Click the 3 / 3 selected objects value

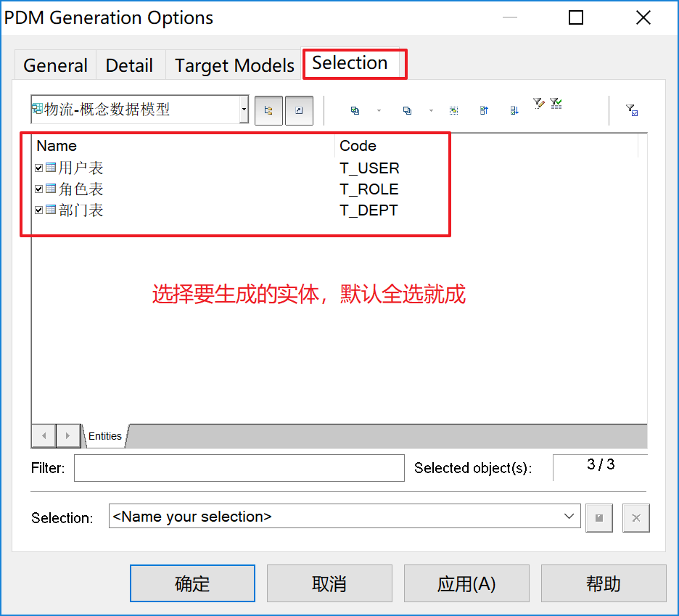point(601,464)
